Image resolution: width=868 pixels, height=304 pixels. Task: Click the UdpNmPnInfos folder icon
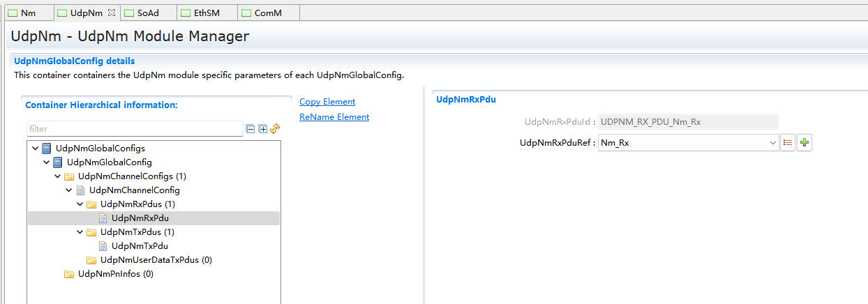pyautogui.click(x=69, y=274)
